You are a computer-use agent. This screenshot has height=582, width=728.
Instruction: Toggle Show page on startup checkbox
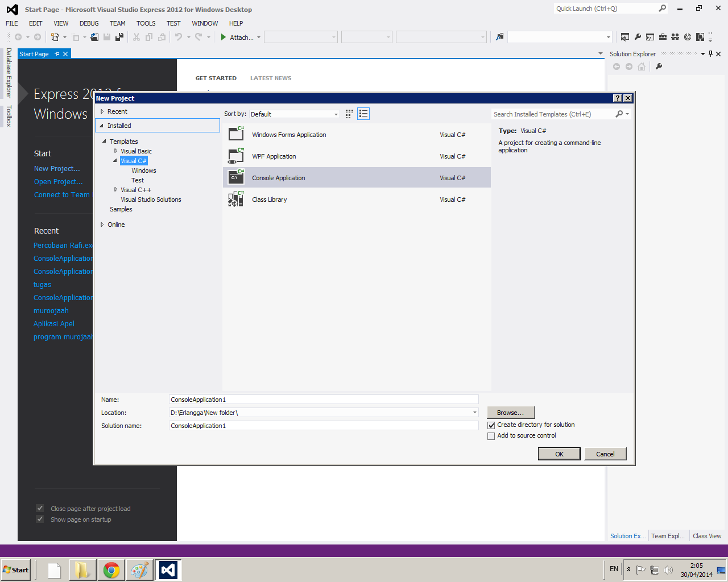coord(40,519)
